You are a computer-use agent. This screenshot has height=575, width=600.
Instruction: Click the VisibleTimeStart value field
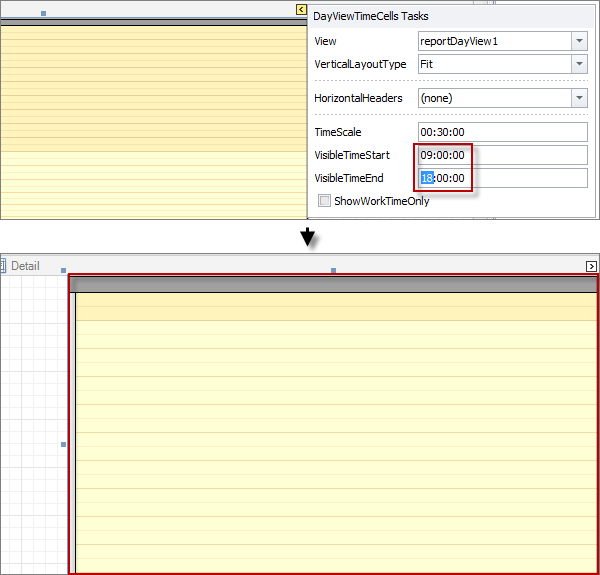(502, 155)
